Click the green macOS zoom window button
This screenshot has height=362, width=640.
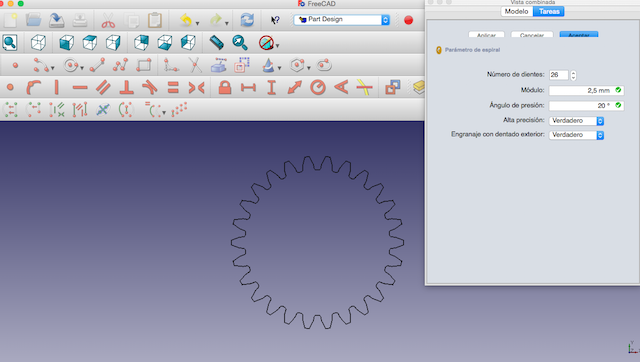20,3
